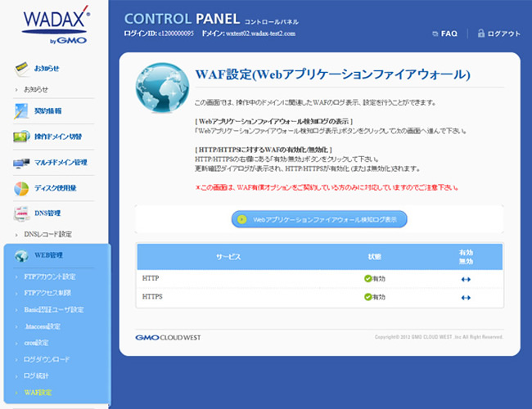Screen dimensions: 532x409
Task: Click the DNS管理 icon
Action: point(23,213)
